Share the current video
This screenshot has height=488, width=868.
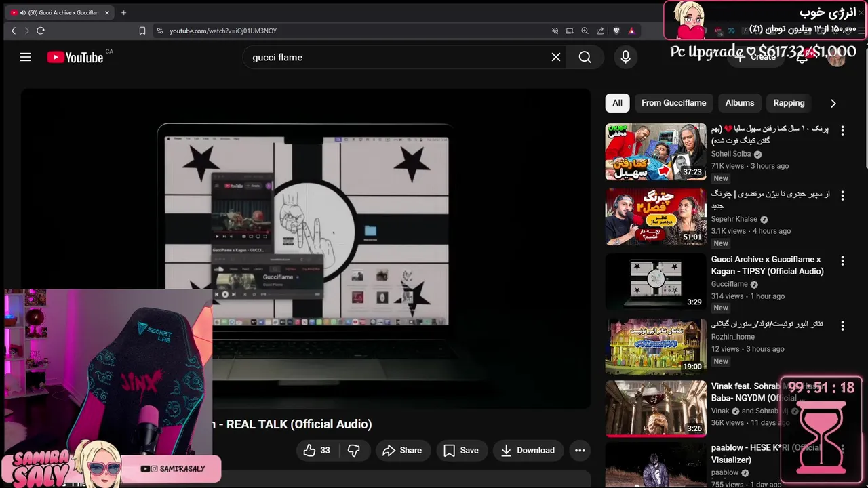click(402, 450)
